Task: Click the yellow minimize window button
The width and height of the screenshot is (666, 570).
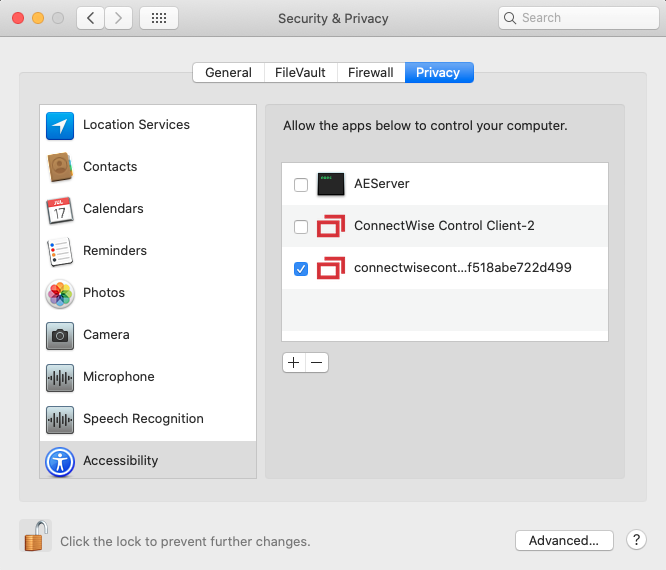Action: 38,18
